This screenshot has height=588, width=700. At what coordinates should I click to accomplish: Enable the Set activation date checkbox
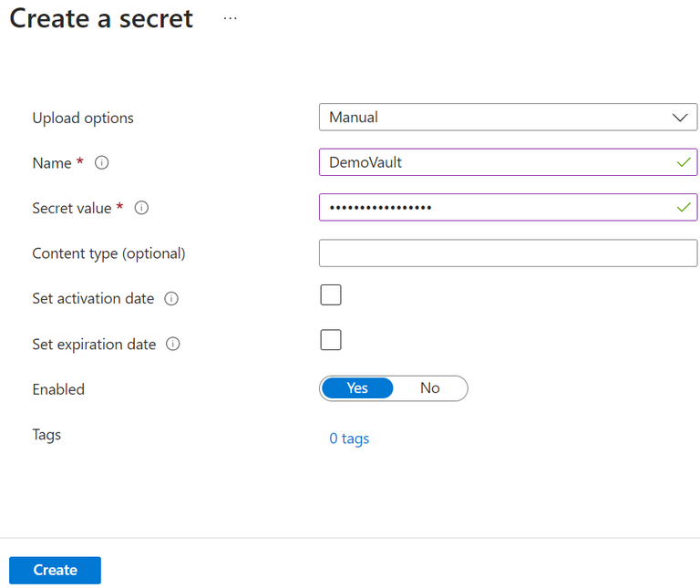coord(331,294)
